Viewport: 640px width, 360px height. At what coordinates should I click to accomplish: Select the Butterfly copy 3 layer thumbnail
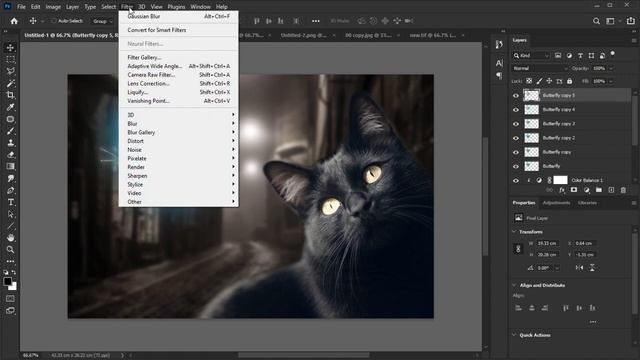[531, 124]
